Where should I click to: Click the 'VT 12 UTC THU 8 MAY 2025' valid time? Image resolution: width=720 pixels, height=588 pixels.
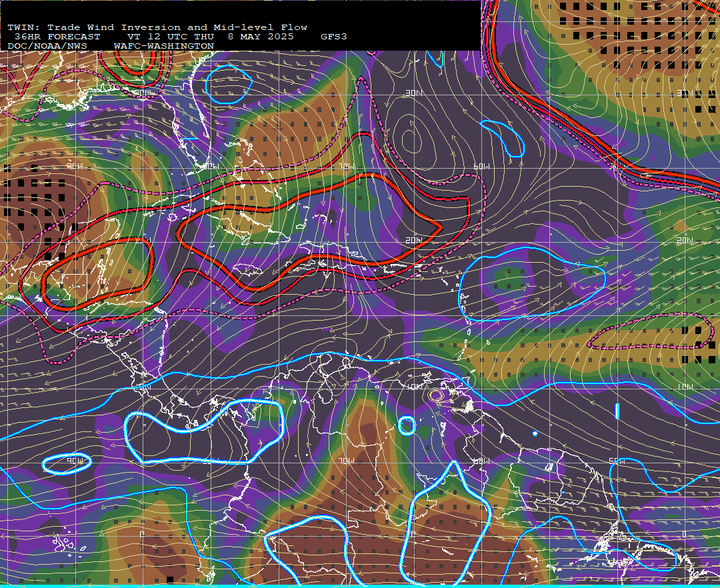click(210, 37)
